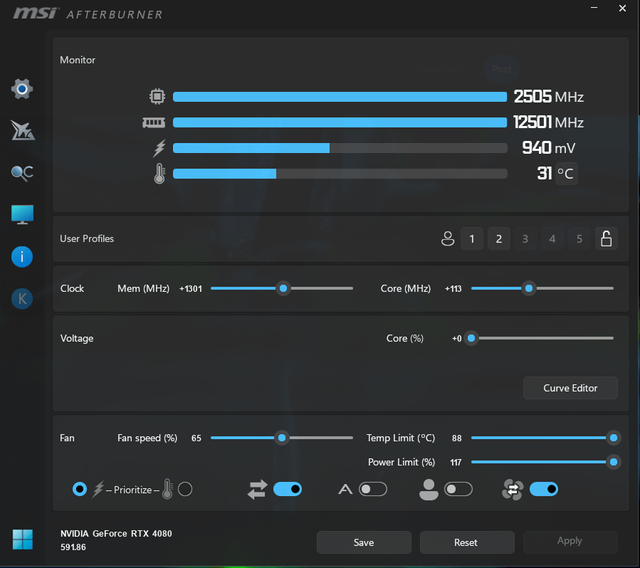The width and height of the screenshot is (640, 568).
Task: Open settings with the gear icon
Action: pos(22,89)
